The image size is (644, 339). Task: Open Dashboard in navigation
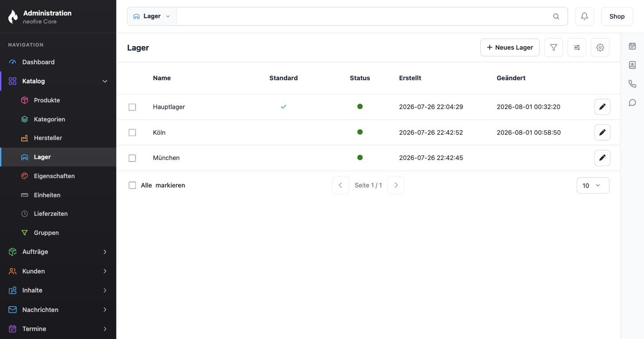tap(58, 62)
